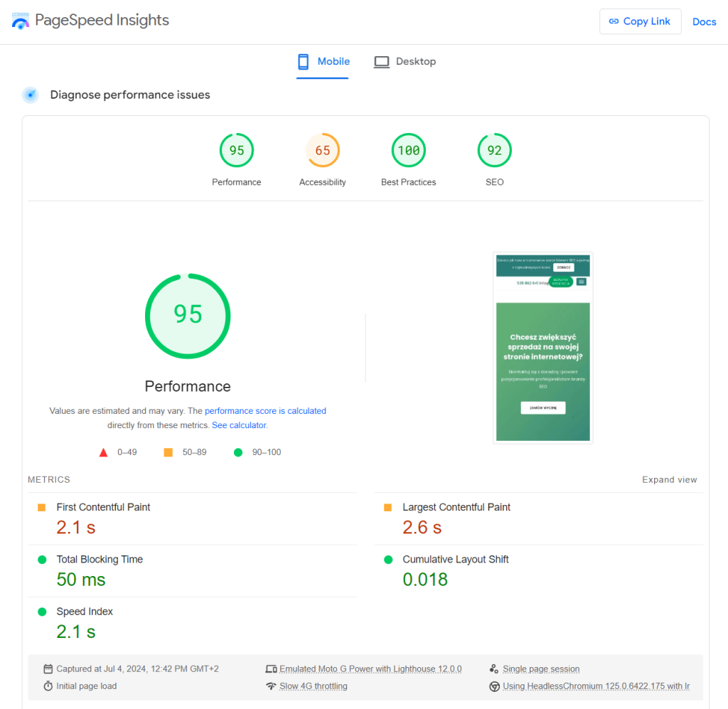Click the Diagnose performance issues icon
Viewport: 728px width, 709px height.
click(x=30, y=95)
